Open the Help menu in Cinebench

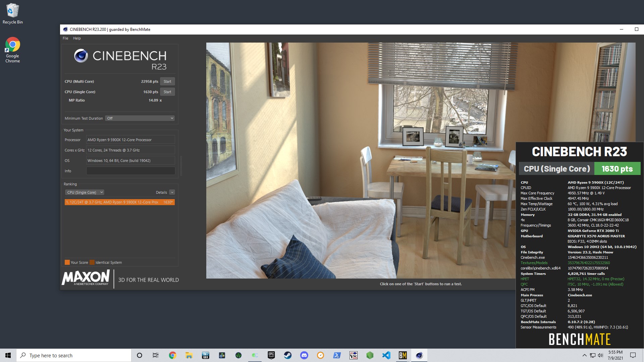[77, 38]
